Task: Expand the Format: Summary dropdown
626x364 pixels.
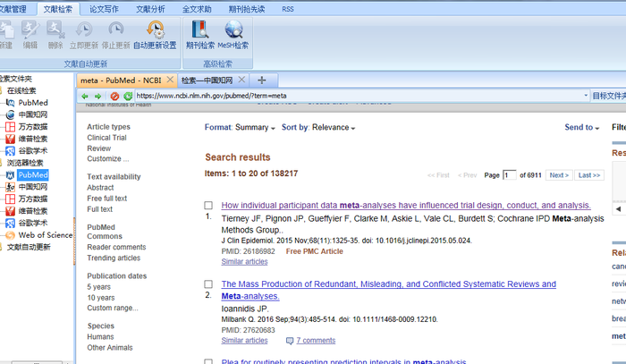Action: [x=240, y=128]
